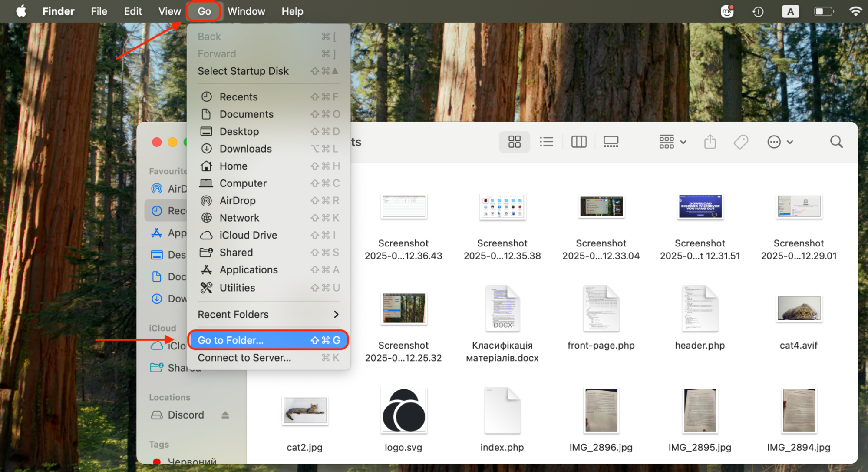This screenshot has width=868, height=472.
Task: Click the battery indicator in the menu bar
Action: tap(824, 11)
